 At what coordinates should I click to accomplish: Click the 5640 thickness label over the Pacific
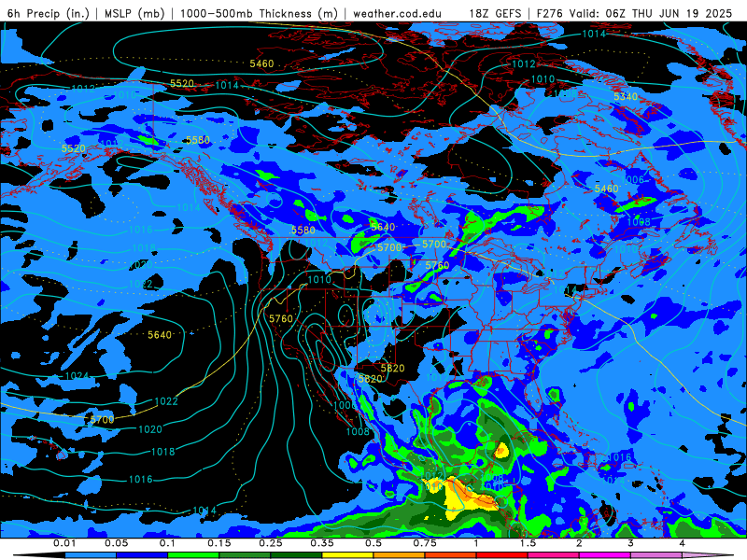(160, 335)
